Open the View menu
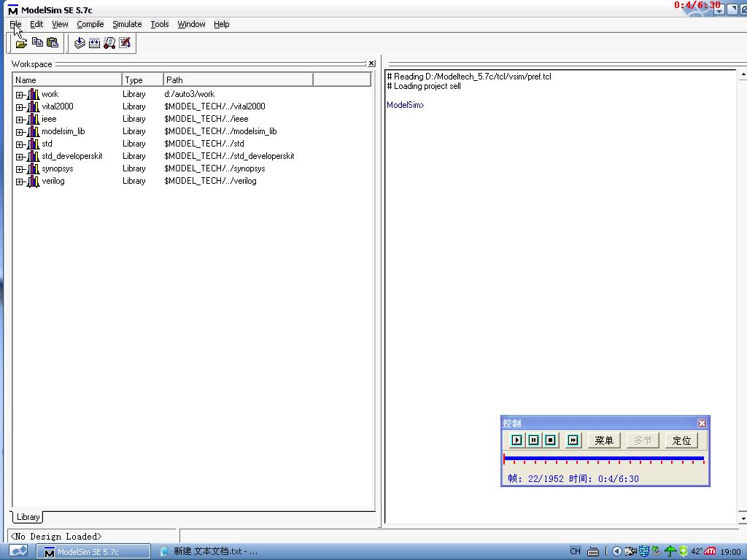This screenshot has width=747, height=560. click(x=60, y=24)
